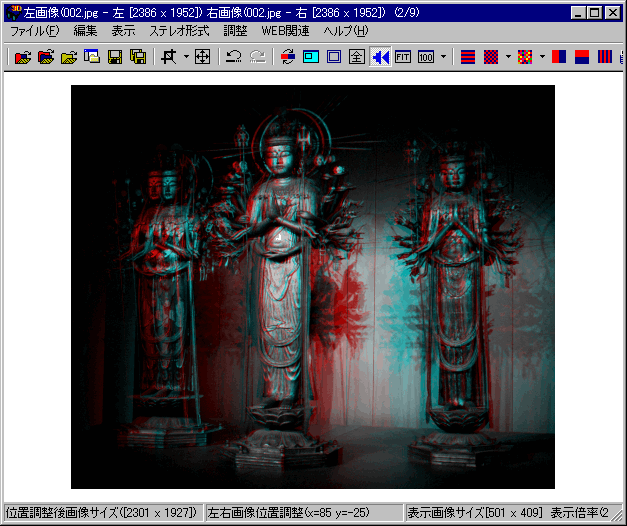Close the window
Viewport: 627px width, 526px height.
(613, 13)
